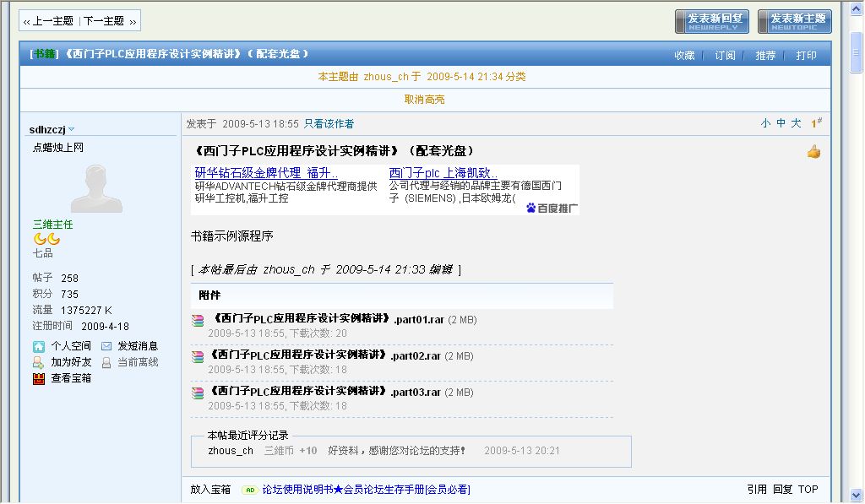Screen dimensions: 865x504
Task: Click zhous_ch in the rating record
Action: tap(231, 451)
